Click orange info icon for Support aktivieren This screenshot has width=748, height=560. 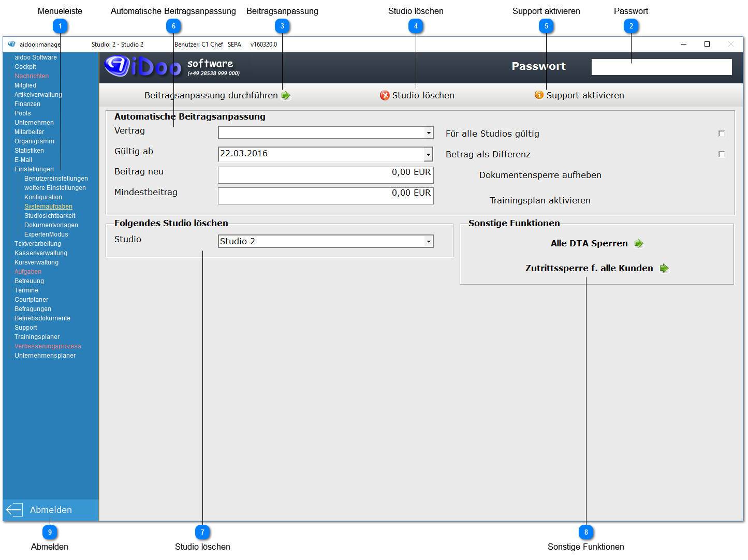[x=539, y=95]
